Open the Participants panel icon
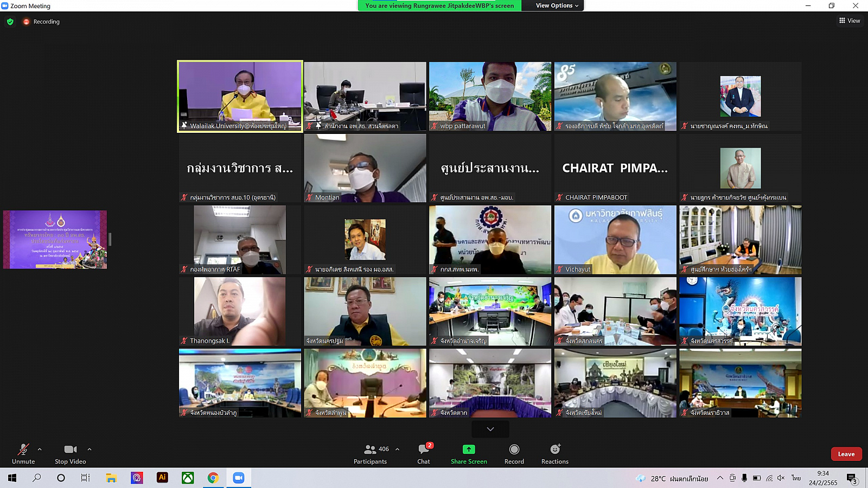The image size is (868, 488). click(371, 450)
